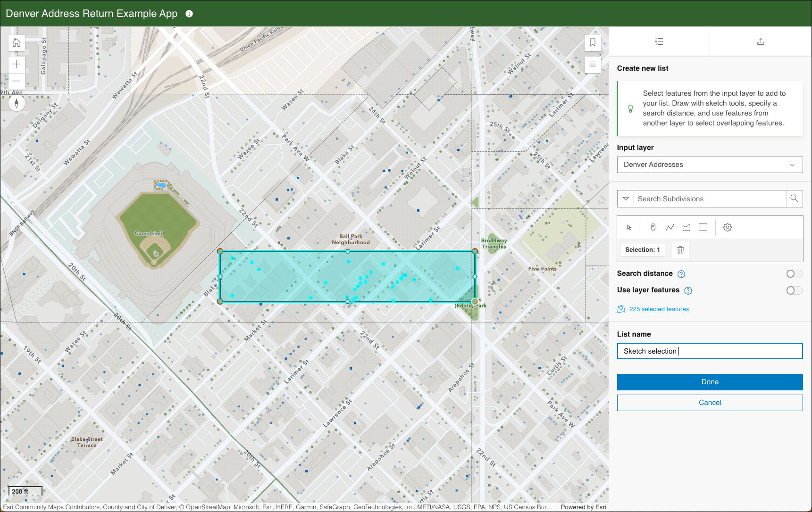Click the Done button
This screenshot has width=812, height=512.
[710, 382]
